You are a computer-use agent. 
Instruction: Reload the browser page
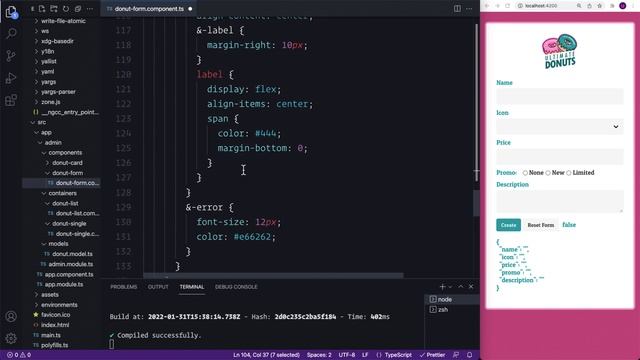(507, 6)
